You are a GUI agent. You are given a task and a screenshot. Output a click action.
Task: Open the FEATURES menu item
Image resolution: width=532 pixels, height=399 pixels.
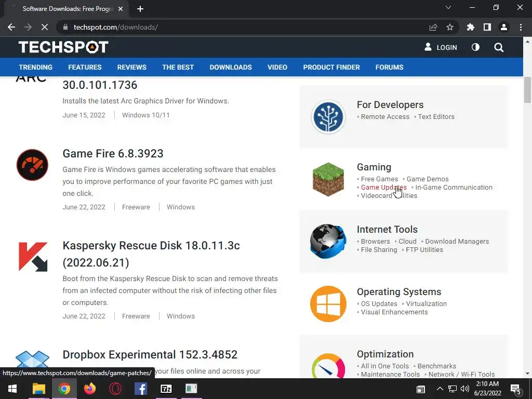pos(85,67)
